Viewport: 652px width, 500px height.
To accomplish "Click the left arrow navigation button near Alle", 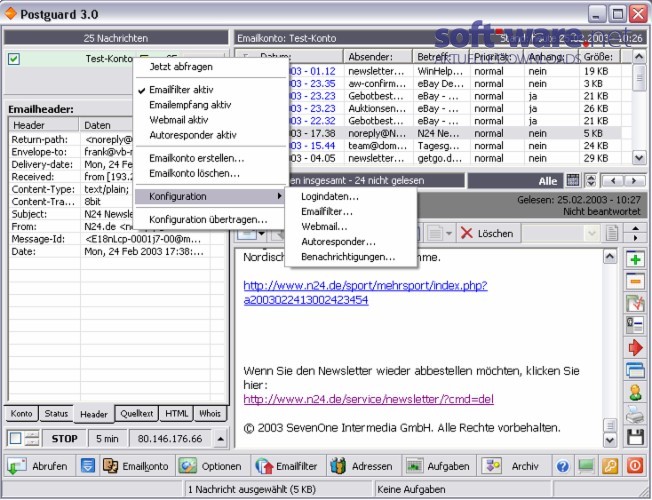I will pos(613,181).
